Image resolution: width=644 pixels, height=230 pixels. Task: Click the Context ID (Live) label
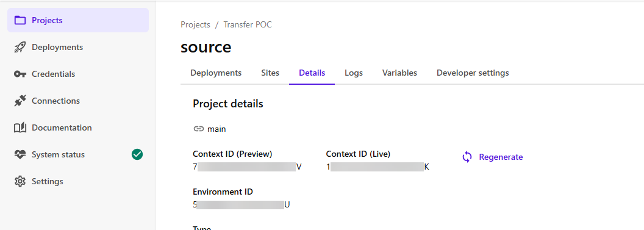coord(358,154)
